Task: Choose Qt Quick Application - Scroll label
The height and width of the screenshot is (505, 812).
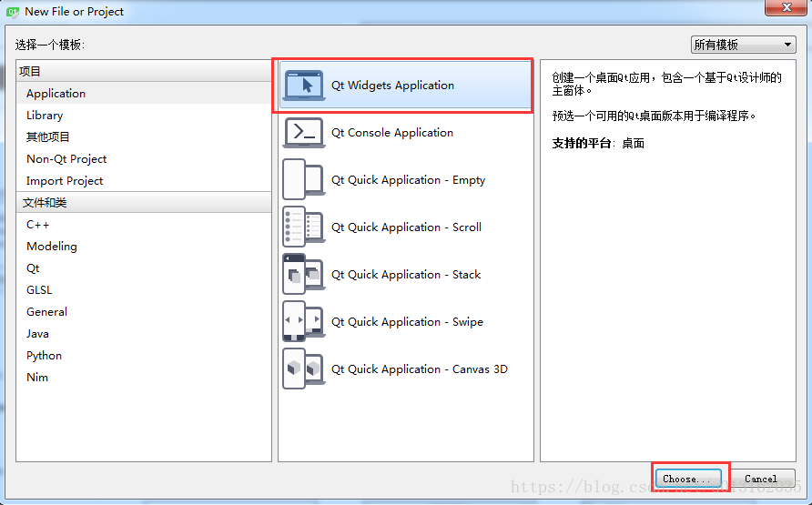Action: (406, 227)
